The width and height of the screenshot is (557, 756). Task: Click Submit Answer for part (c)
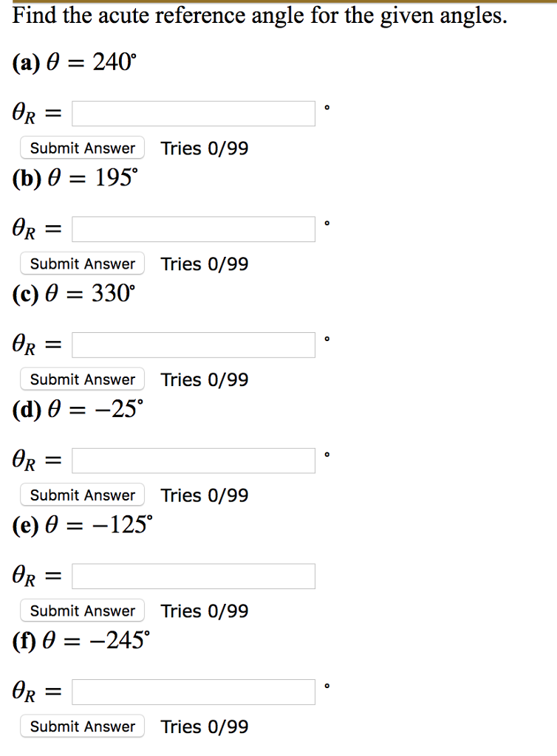click(81, 379)
